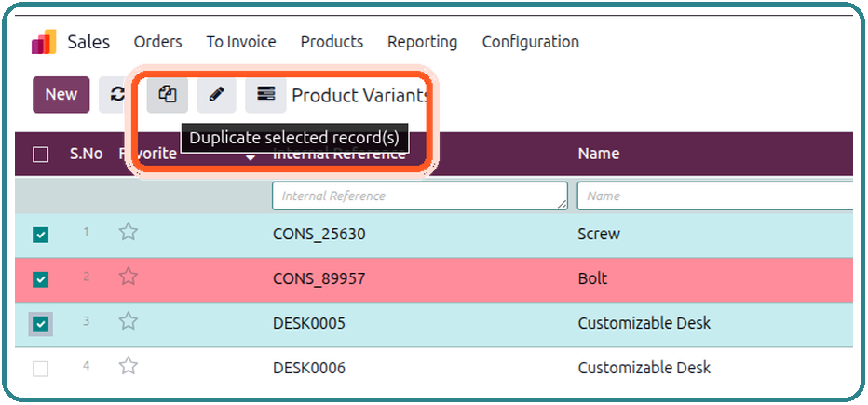868x405 pixels.
Task: Click the refresh list icon button
Action: [x=116, y=95]
